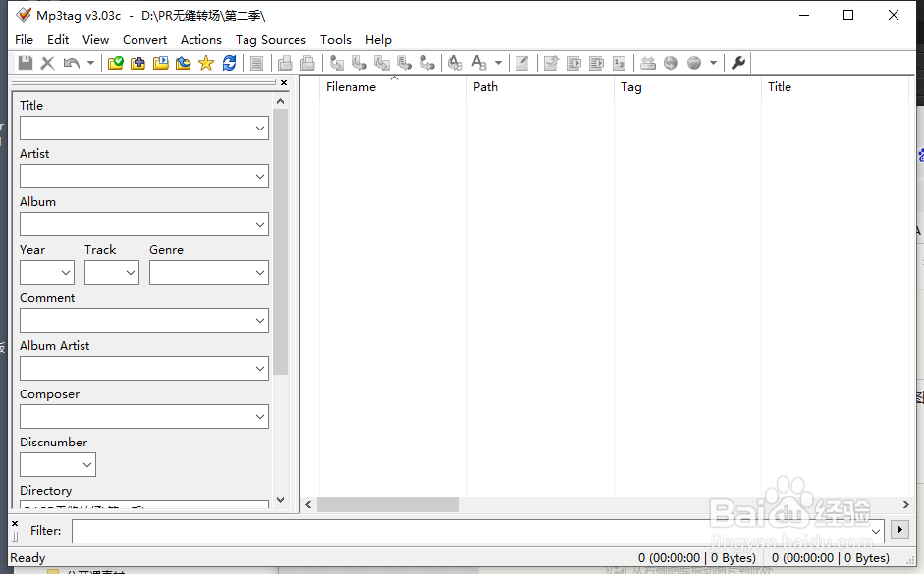The height and width of the screenshot is (574, 924).
Task: Open the View menu
Action: 95,39
